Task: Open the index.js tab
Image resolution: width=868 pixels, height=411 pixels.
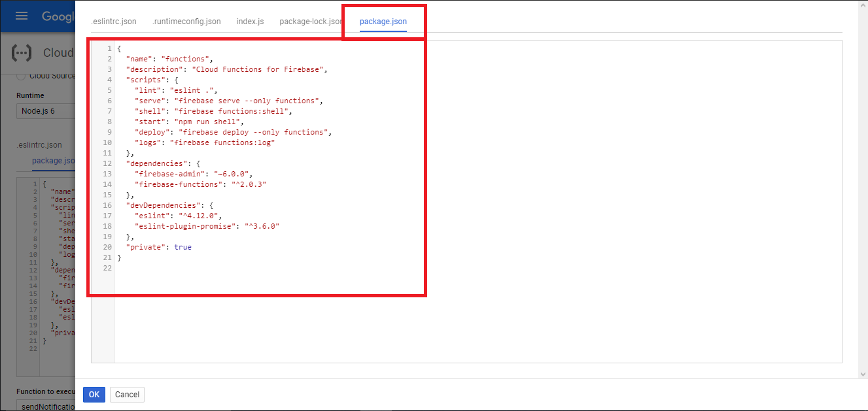Action: [x=250, y=22]
